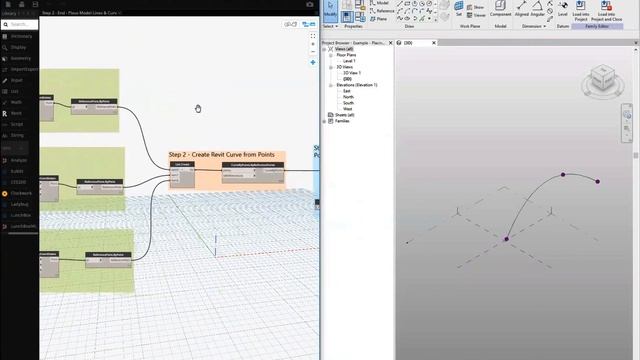Click Dynamo zoom in plus button

pos(313,44)
